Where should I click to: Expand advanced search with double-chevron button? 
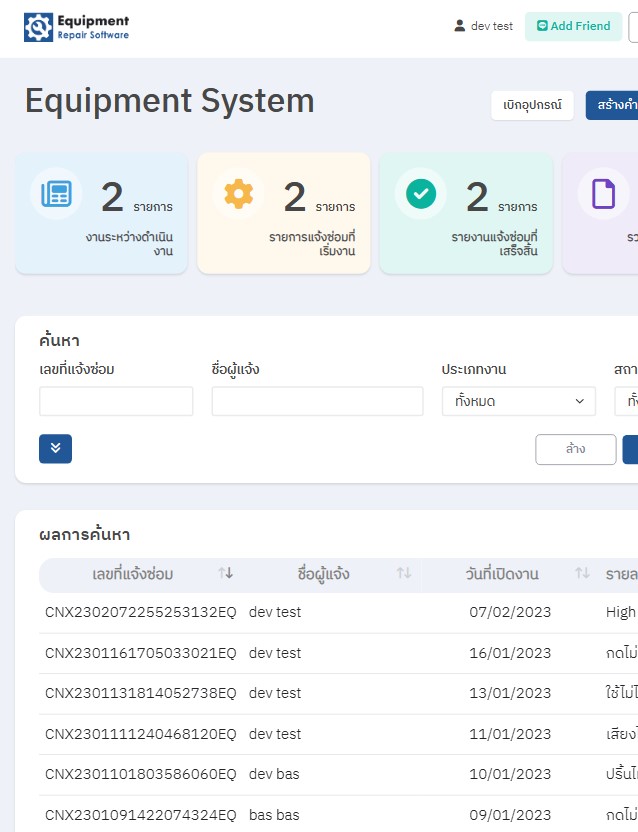point(55,449)
